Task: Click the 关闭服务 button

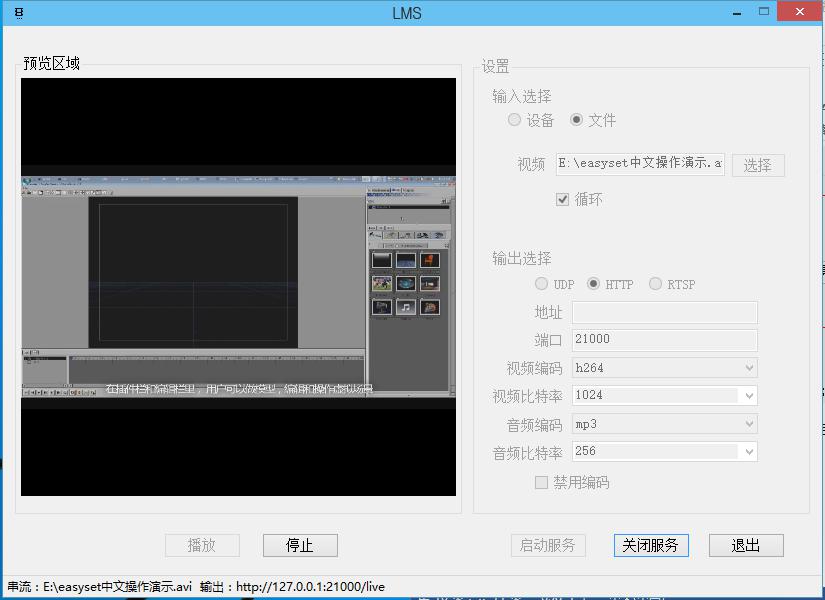Action: [x=651, y=545]
